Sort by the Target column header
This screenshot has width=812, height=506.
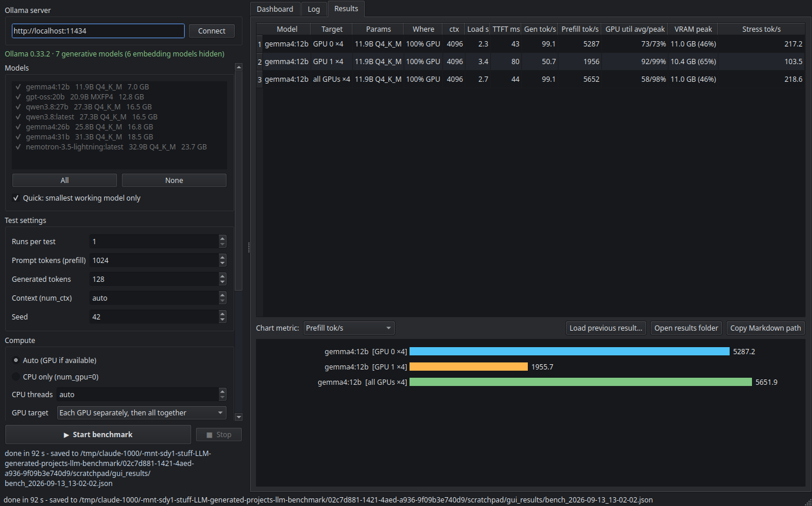[x=331, y=29]
